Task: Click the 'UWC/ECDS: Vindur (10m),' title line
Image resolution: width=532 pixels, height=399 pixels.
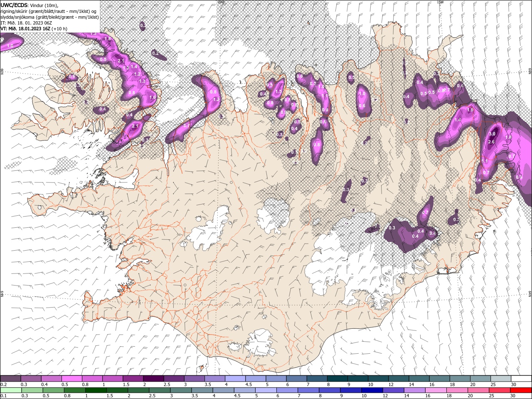Action: pos(30,5)
